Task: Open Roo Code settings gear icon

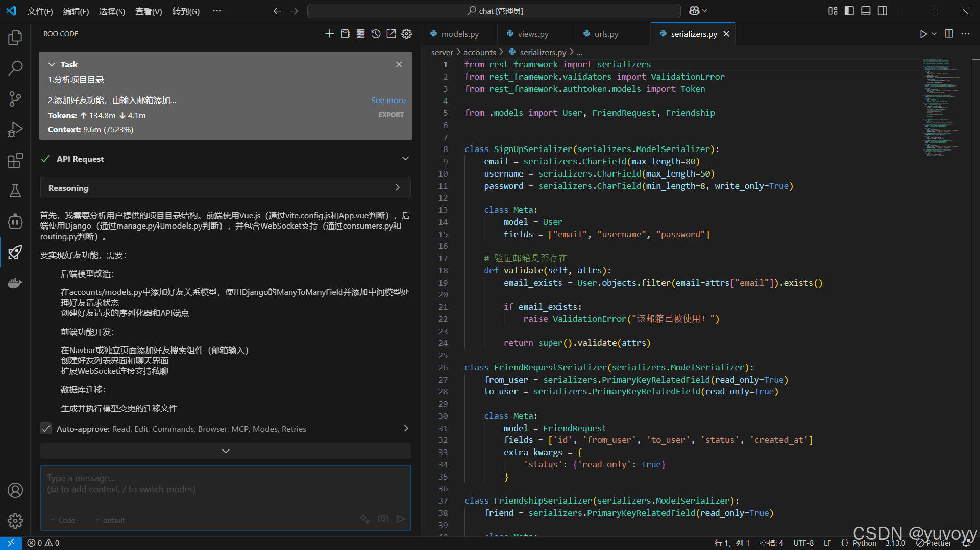Action: click(406, 34)
